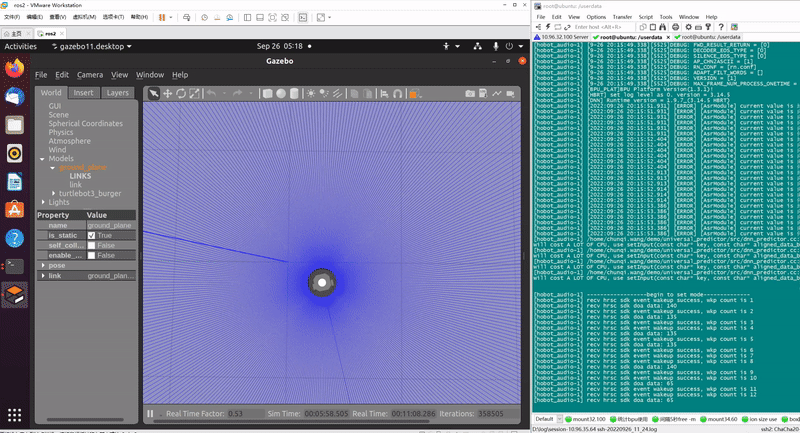The height and width of the screenshot is (433, 800).
Task: Click the Gazebo bottom status bar scrollbar
Action: click(291, 422)
